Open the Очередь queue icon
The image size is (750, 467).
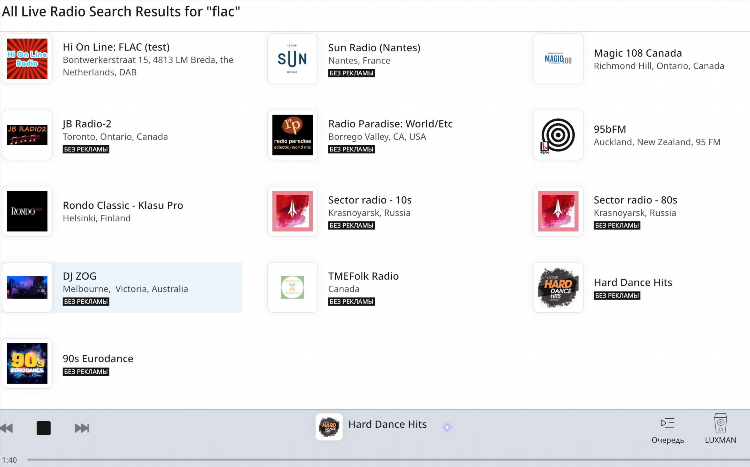(667, 423)
